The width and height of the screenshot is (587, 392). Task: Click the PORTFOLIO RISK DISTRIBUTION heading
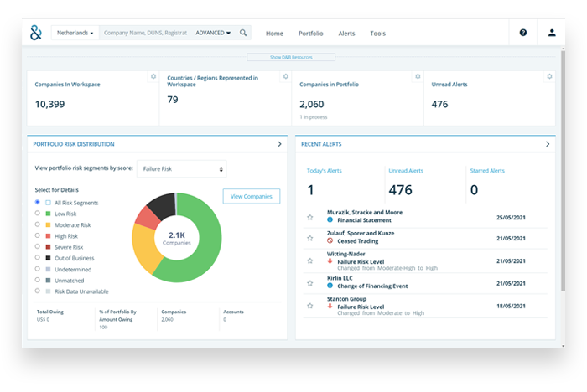[x=74, y=144]
